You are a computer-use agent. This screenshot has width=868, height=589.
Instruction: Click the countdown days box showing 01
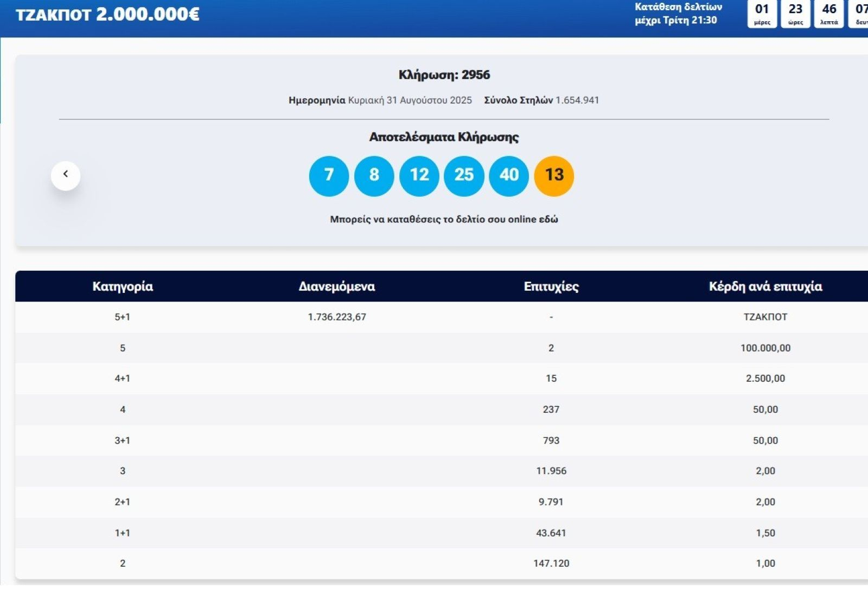tap(762, 14)
